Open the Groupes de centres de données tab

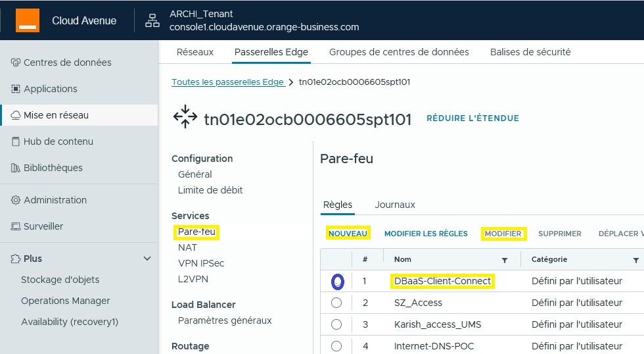tap(399, 52)
